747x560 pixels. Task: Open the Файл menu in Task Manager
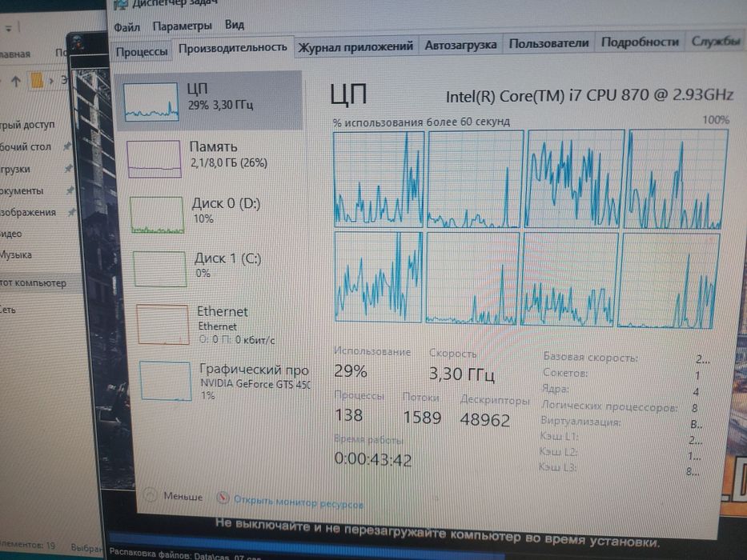point(127,28)
